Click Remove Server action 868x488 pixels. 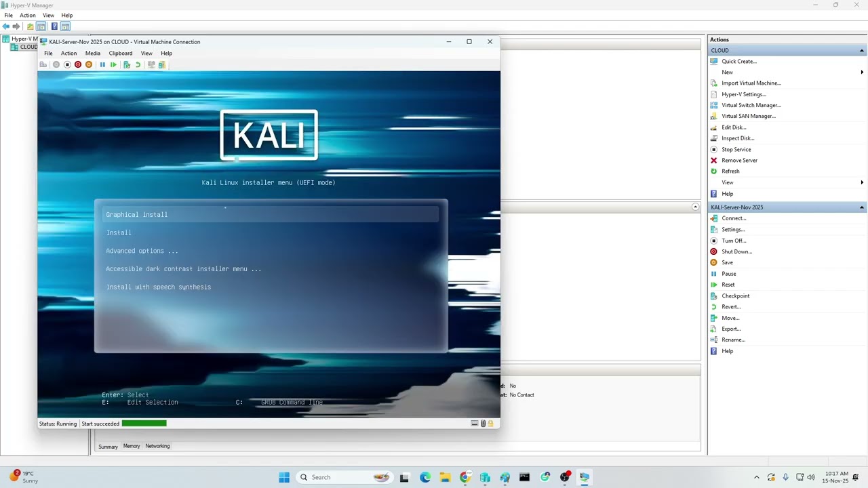(x=739, y=161)
